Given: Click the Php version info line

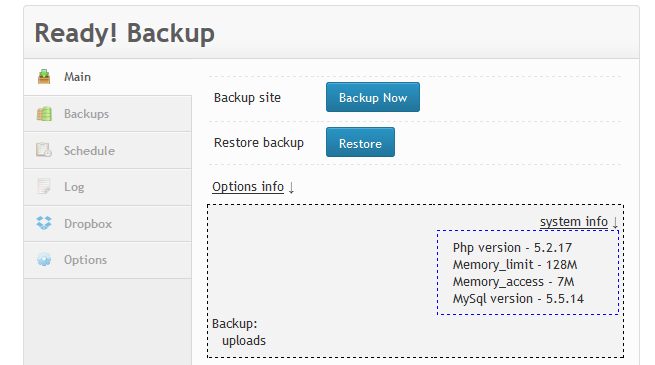Looking at the screenshot, I should coord(512,248).
